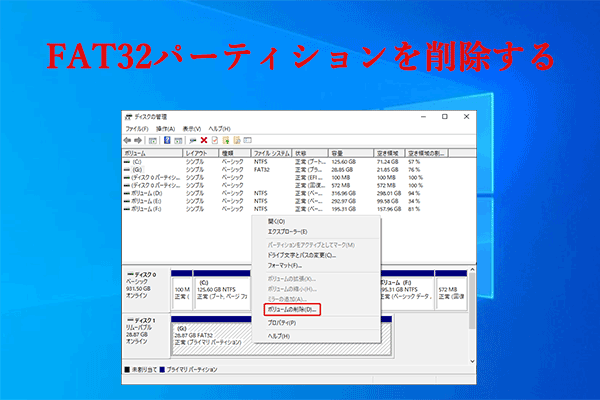Sort by the 容量 column header
The width and height of the screenshot is (600, 400).
point(351,153)
